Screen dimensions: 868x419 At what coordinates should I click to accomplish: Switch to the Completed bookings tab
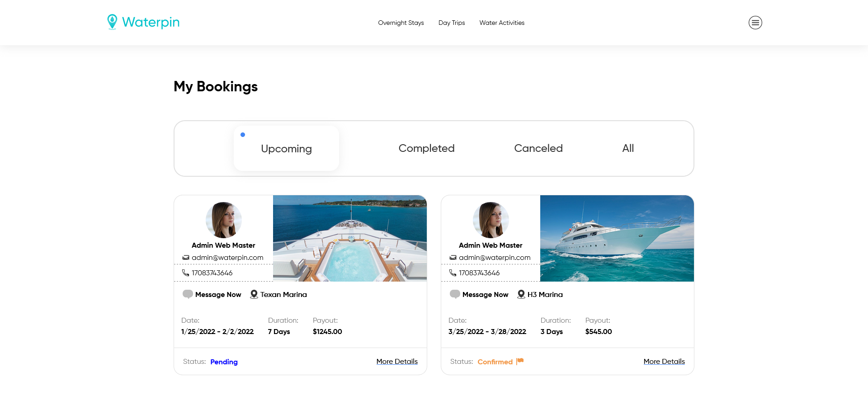(x=426, y=148)
